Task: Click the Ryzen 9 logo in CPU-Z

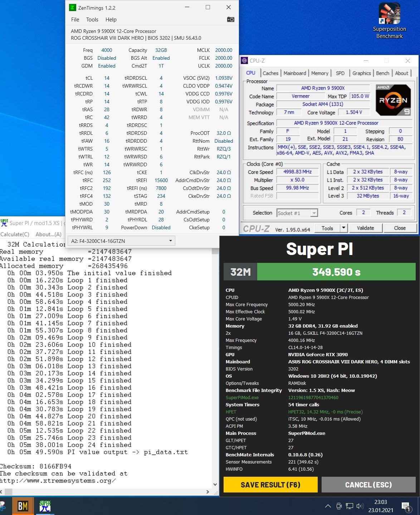Action: point(393,100)
